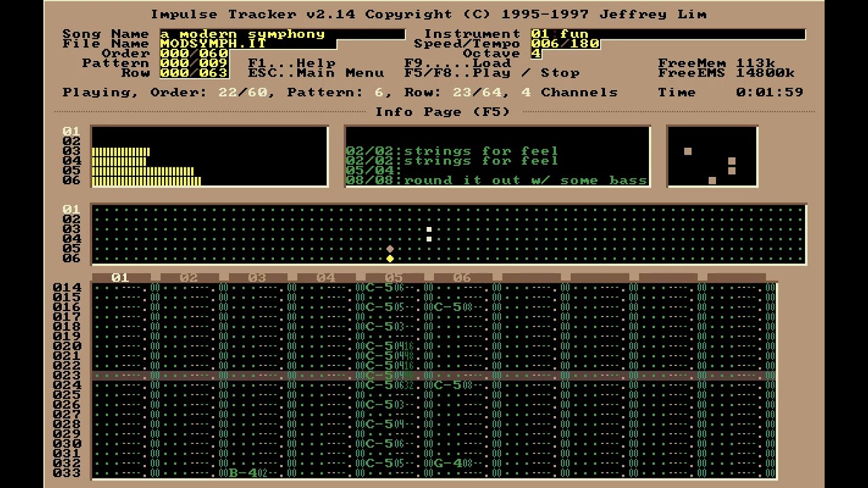
Task: Click the C-5 note in channel 05, row 014
Action: (380, 287)
